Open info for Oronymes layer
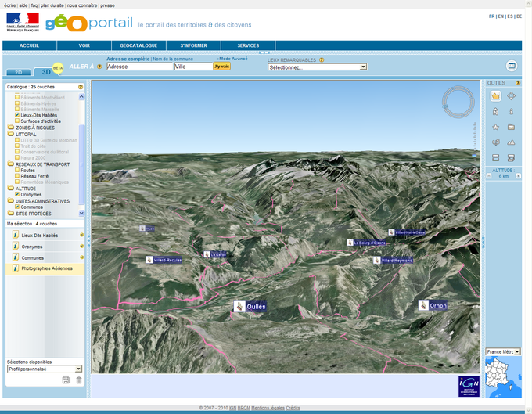Image resolution: width=532 pixels, height=414 pixels. click(15, 246)
